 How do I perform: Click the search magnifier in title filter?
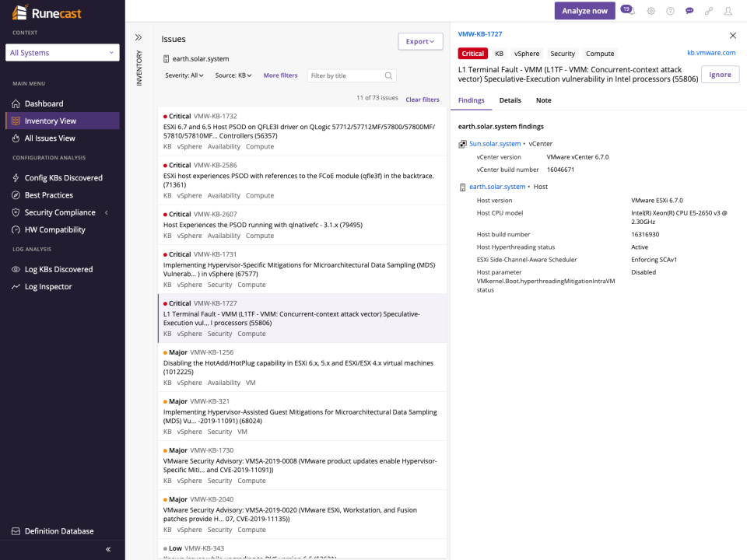click(x=389, y=75)
